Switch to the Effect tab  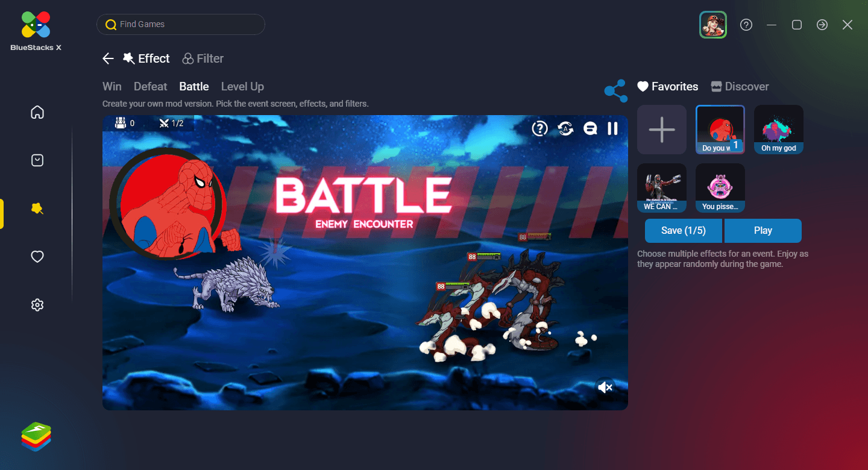[146, 58]
